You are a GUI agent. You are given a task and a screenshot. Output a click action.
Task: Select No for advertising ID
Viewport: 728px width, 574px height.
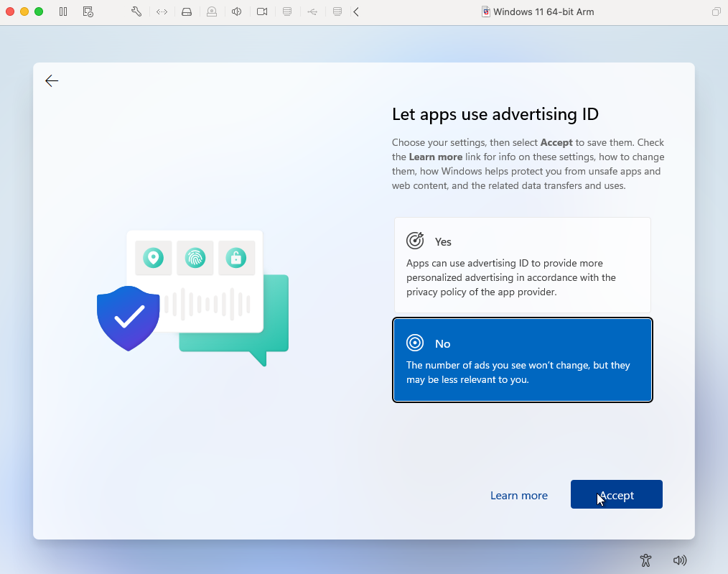point(523,360)
